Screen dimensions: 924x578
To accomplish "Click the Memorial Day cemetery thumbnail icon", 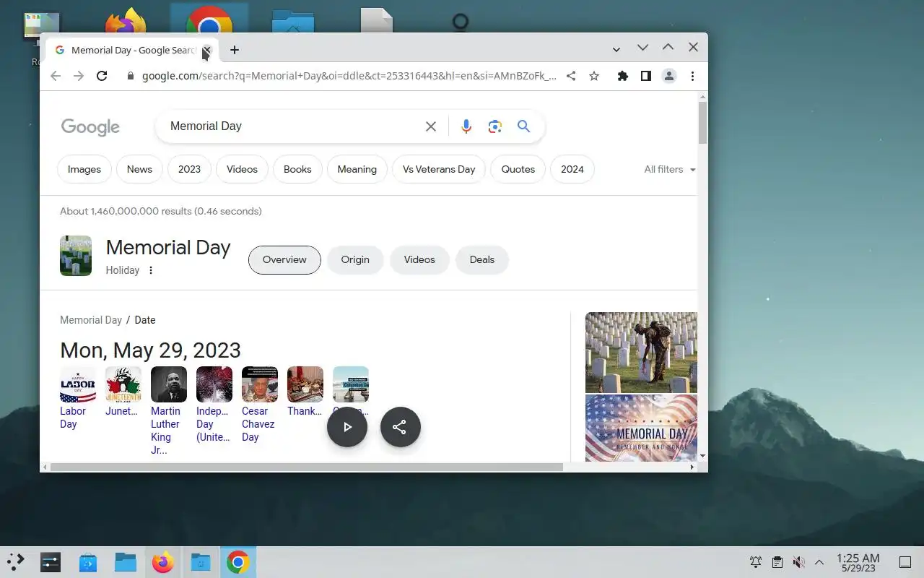I will click(x=76, y=256).
